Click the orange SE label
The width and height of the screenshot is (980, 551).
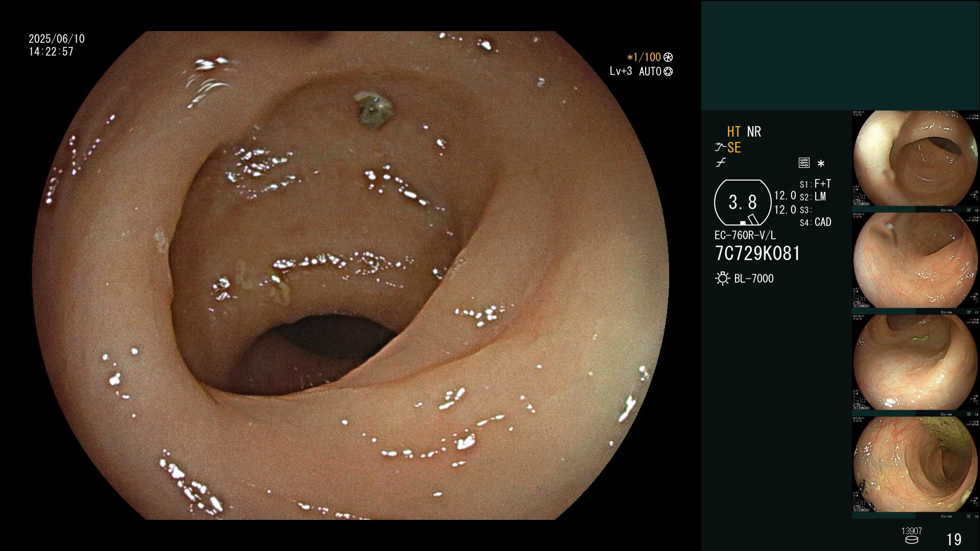734,148
